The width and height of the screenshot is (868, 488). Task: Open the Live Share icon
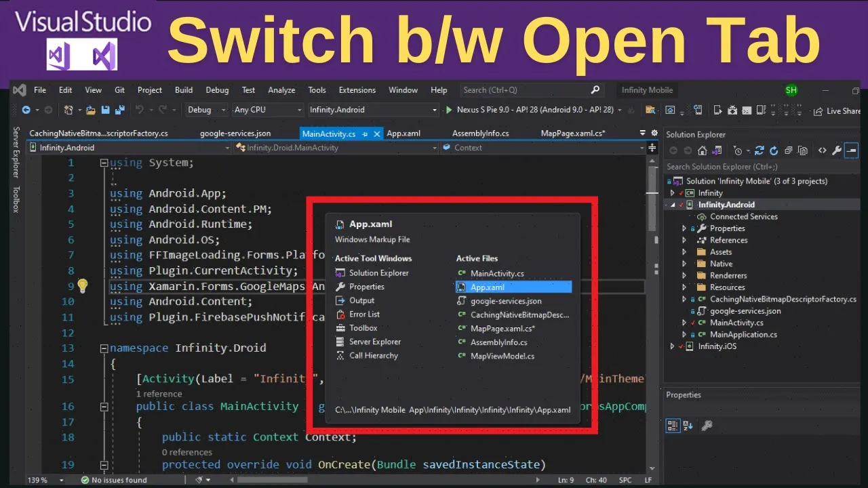(x=817, y=110)
